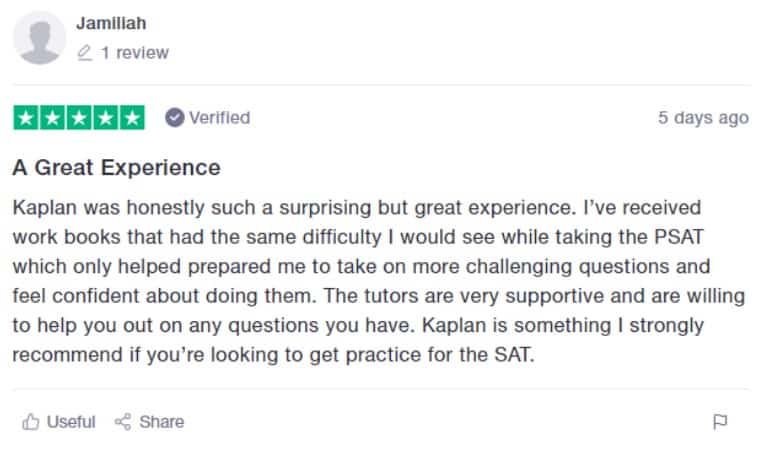Click the Verified checkmark badge icon
This screenshot has width=769, height=453.
tap(174, 118)
